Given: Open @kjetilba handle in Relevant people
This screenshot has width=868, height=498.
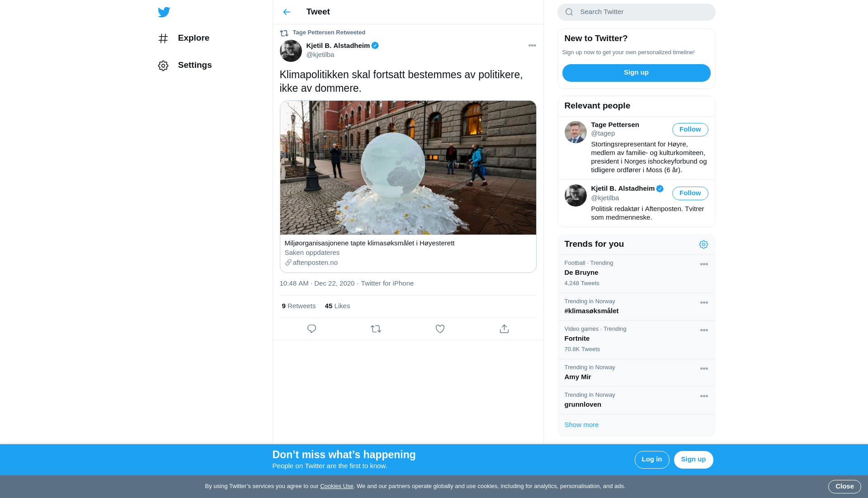Looking at the screenshot, I should click(x=605, y=198).
